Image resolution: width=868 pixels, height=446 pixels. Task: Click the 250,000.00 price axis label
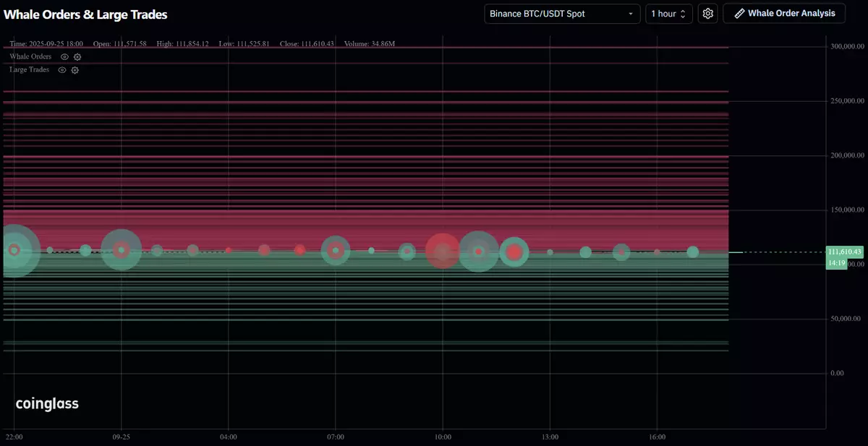pos(847,100)
